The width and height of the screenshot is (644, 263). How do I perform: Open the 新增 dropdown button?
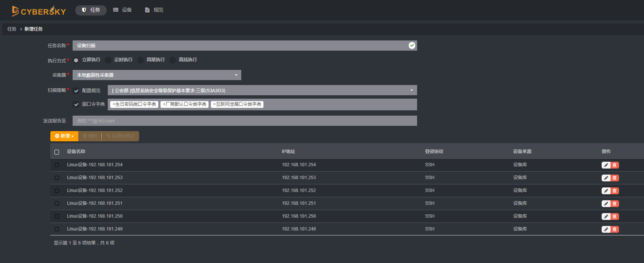[64, 136]
